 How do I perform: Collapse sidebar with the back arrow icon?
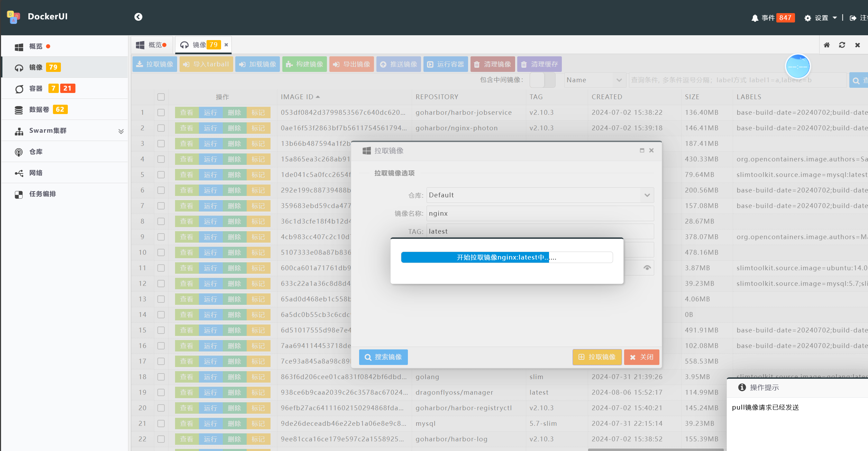click(138, 17)
